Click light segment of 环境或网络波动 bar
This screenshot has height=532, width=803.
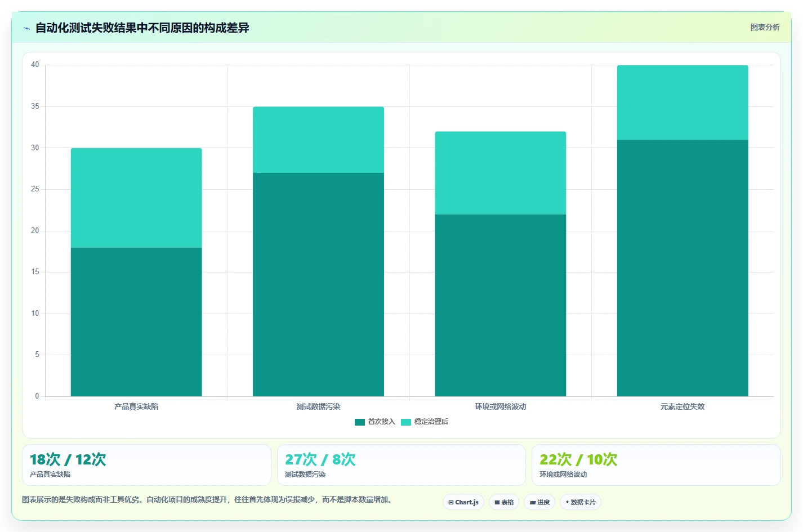pos(501,173)
